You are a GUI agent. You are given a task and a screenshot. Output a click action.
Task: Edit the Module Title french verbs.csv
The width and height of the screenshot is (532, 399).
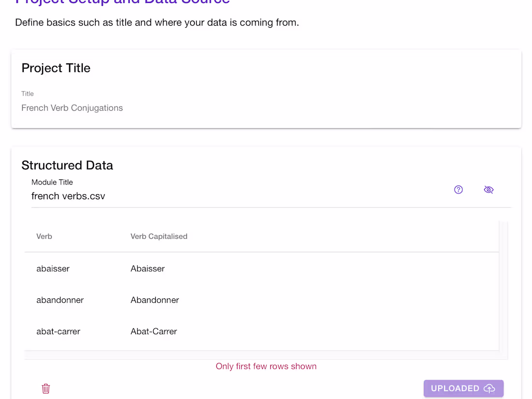(x=68, y=196)
